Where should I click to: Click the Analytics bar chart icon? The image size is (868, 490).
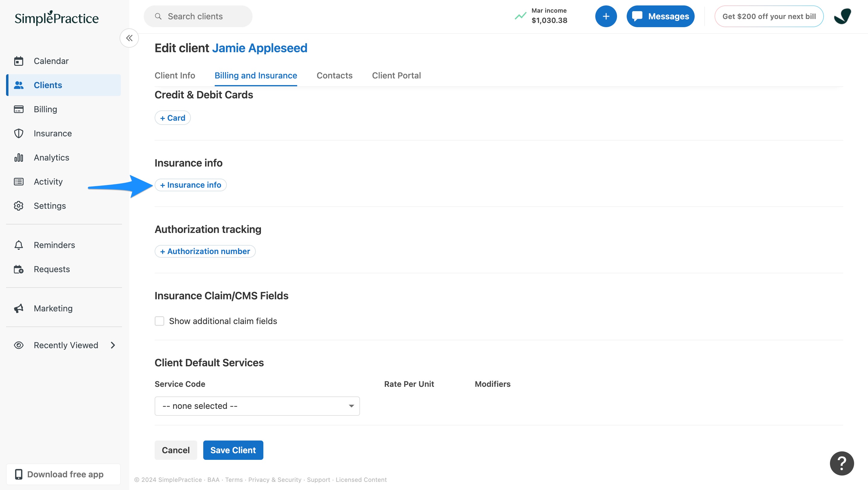tap(18, 157)
